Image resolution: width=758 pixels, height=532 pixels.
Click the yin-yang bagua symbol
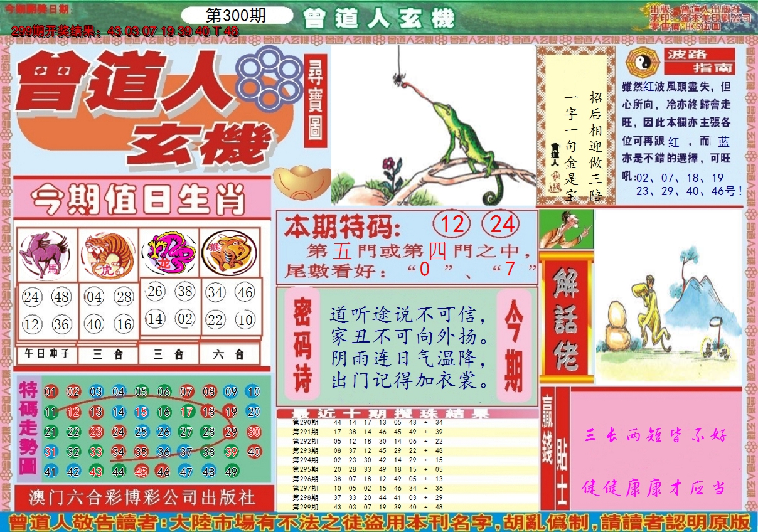pos(640,61)
